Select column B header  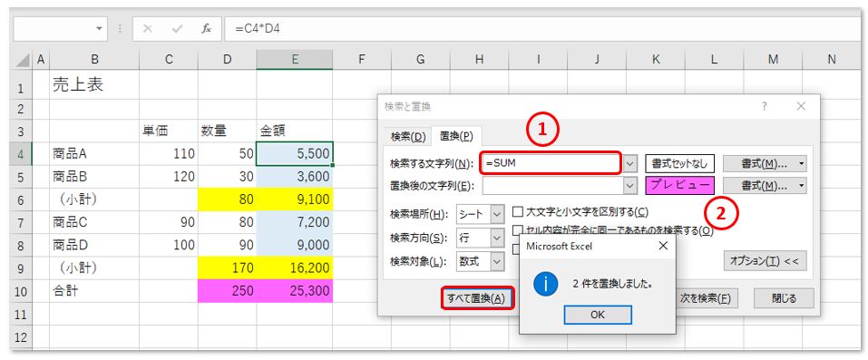point(94,60)
